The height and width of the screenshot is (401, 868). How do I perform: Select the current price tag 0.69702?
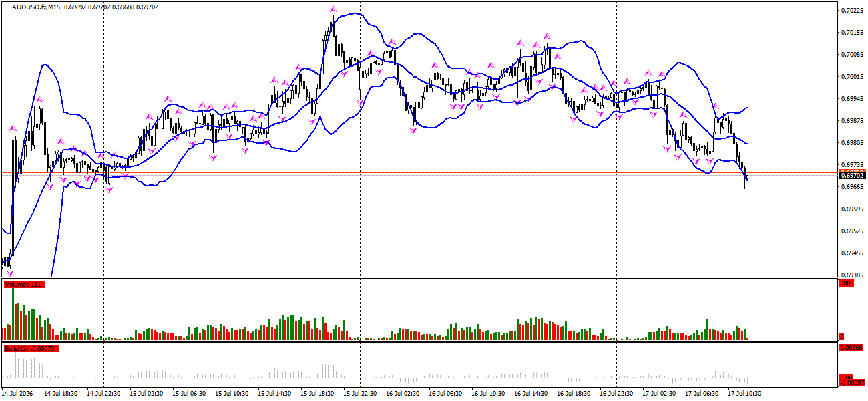(x=853, y=175)
